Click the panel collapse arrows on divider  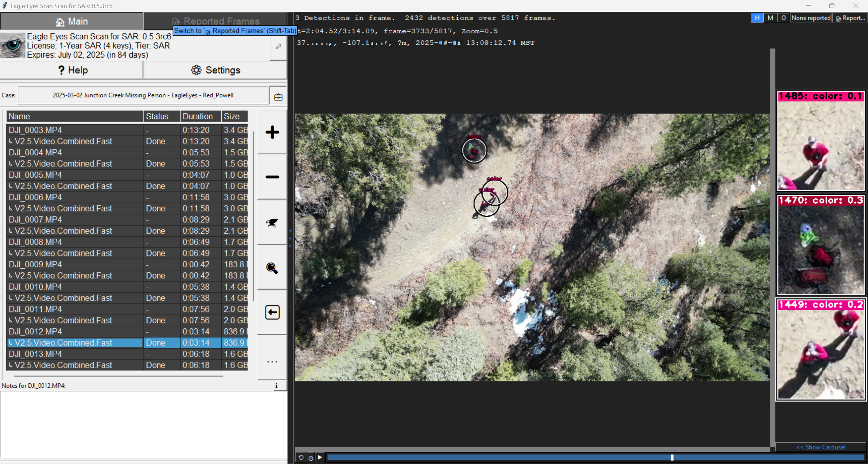click(x=290, y=238)
